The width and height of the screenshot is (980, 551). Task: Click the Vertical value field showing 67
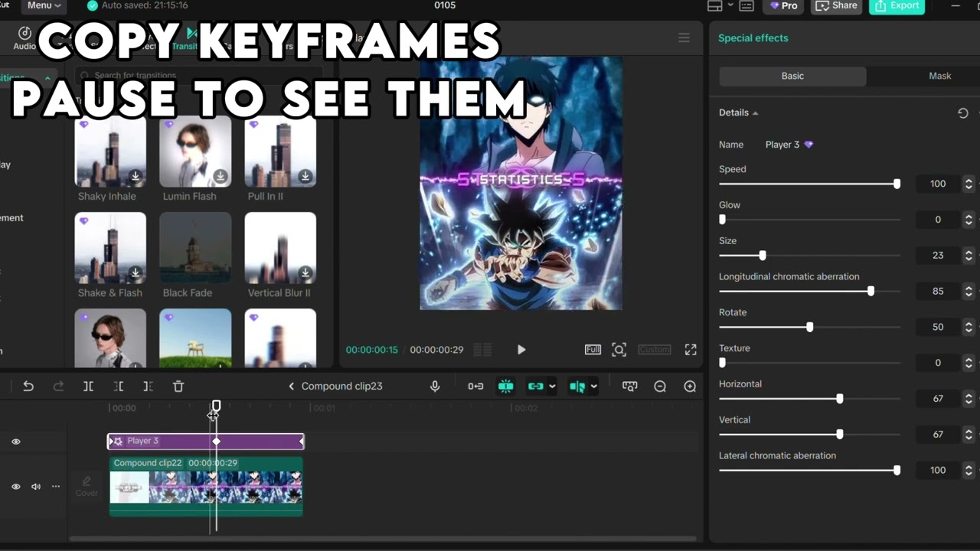pyautogui.click(x=938, y=435)
